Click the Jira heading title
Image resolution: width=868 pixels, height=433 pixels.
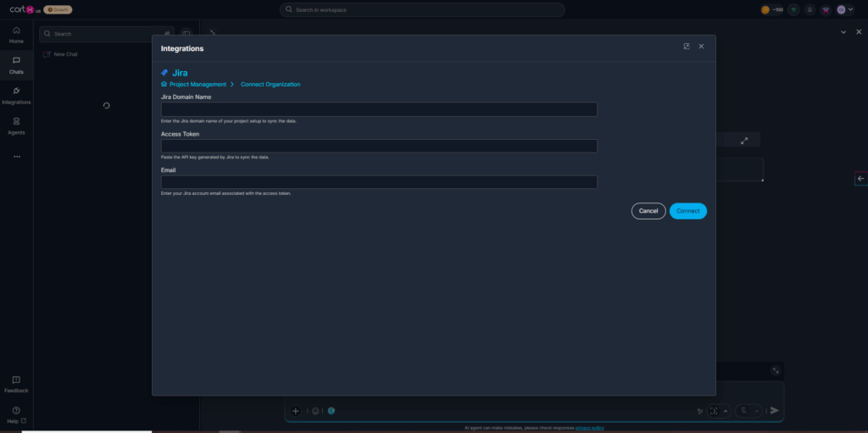pos(180,73)
